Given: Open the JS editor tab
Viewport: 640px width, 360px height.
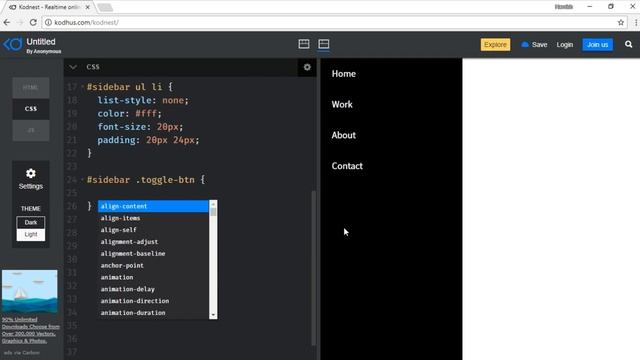Looking at the screenshot, I should coord(31,131).
